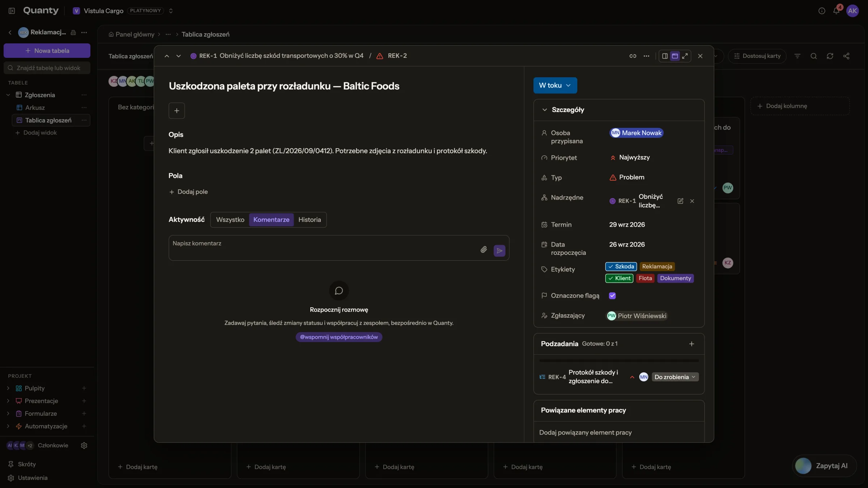The width and height of the screenshot is (868, 488).
Task: Add a new subtask with plus
Action: click(692, 344)
